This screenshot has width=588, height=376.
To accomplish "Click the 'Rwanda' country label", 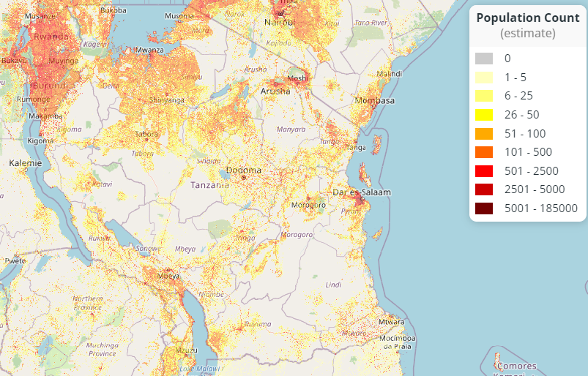I will pyautogui.click(x=51, y=37).
